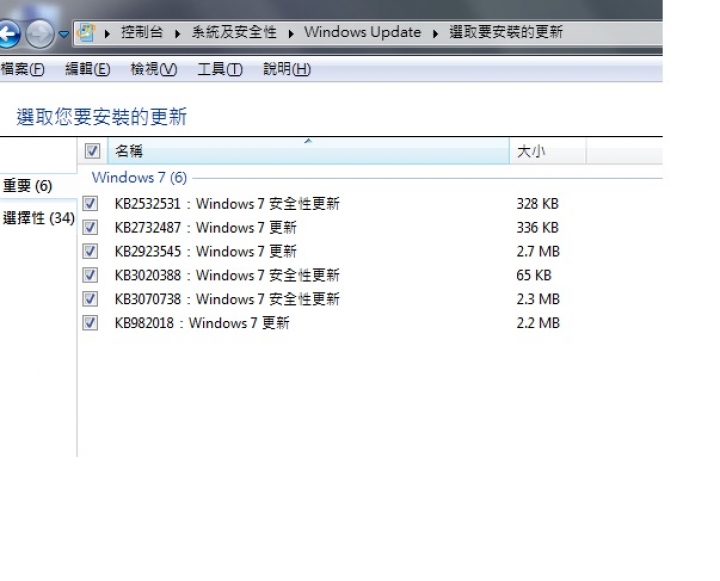
Task: Expand the arrow before 控制台 breadcrumb
Action: pyautogui.click(x=107, y=34)
